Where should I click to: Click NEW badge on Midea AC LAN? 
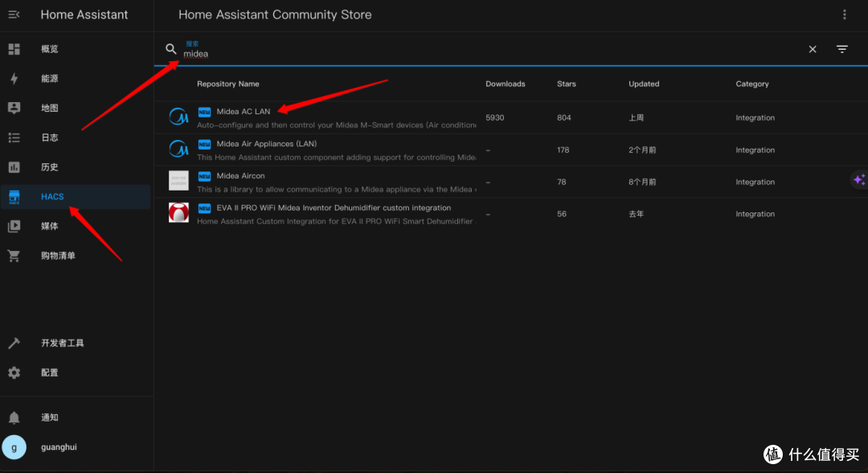204,112
